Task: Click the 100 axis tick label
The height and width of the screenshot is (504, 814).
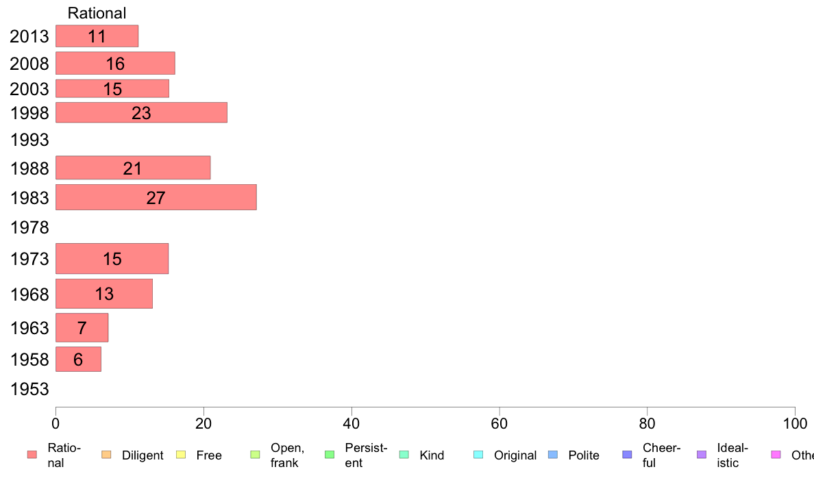Action: 795,424
